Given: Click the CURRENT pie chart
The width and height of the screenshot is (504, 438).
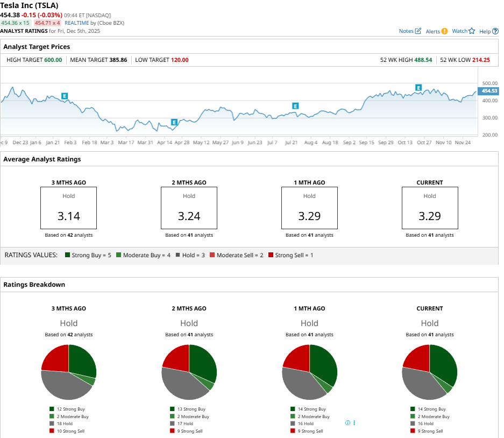Looking at the screenshot, I should 430,372.
